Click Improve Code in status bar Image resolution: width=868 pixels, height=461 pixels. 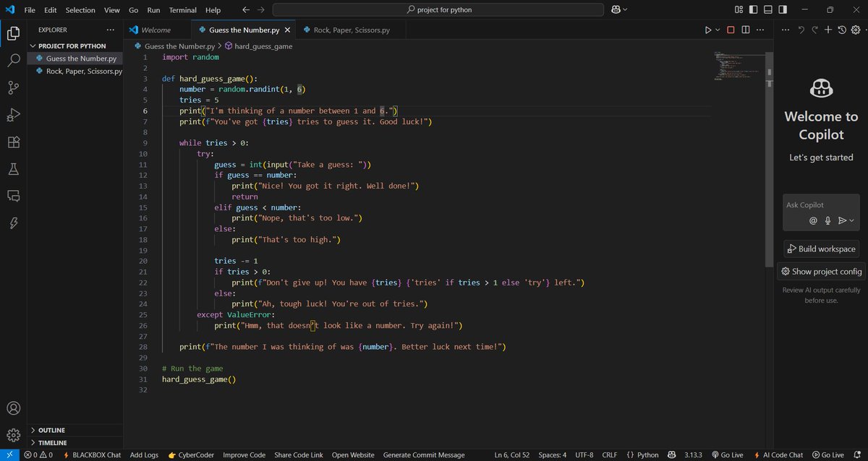[x=244, y=455]
